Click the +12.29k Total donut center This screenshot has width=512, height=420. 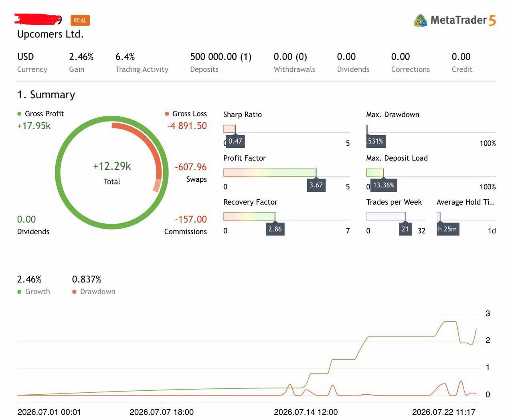click(112, 172)
